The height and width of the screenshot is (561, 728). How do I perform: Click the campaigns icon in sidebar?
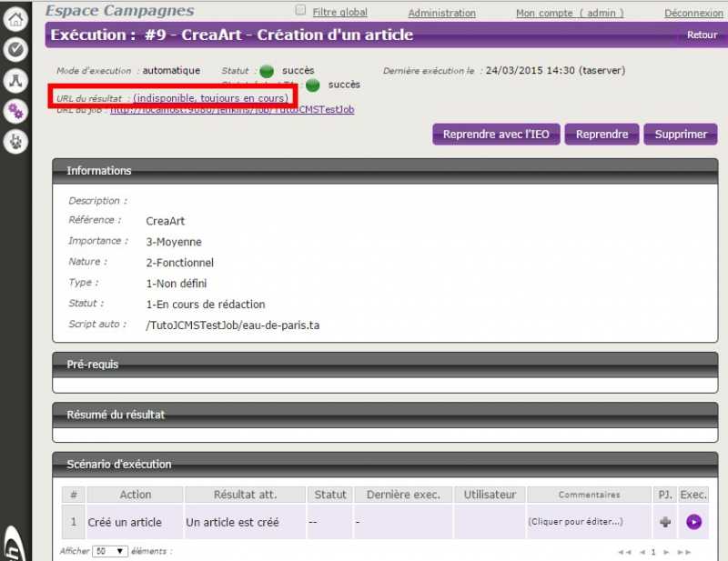15,80
